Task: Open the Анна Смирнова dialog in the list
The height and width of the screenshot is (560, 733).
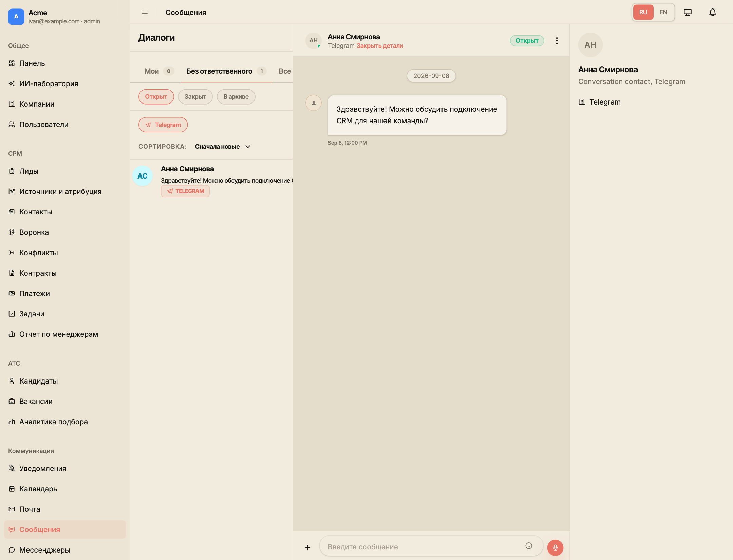Action: (x=211, y=181)
